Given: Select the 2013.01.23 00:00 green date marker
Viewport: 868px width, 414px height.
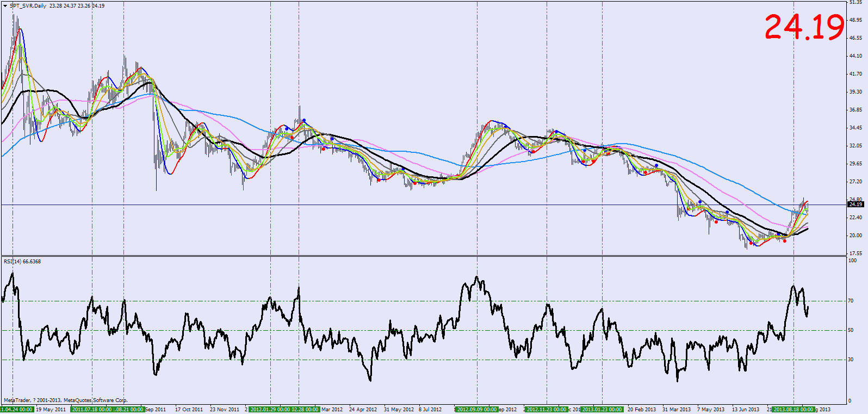Looking at the screenshot, I should [x=602, y=410].
